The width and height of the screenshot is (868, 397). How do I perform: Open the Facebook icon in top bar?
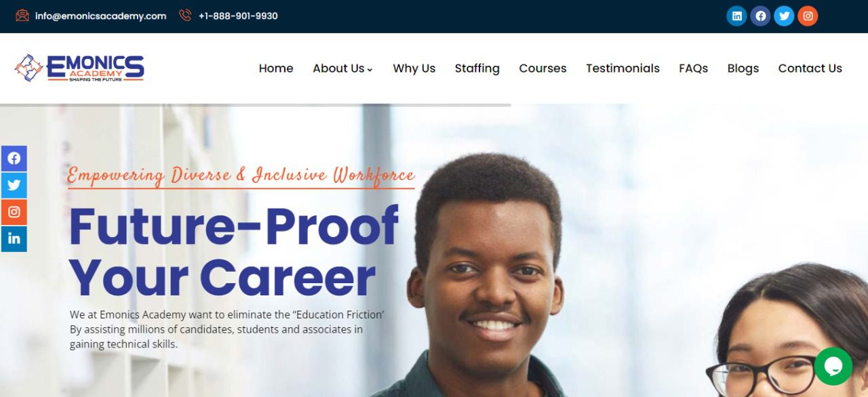[x=760, y=16]
